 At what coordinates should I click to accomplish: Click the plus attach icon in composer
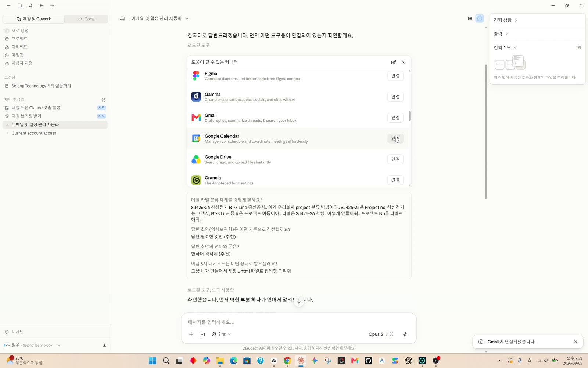coord(191,334)
